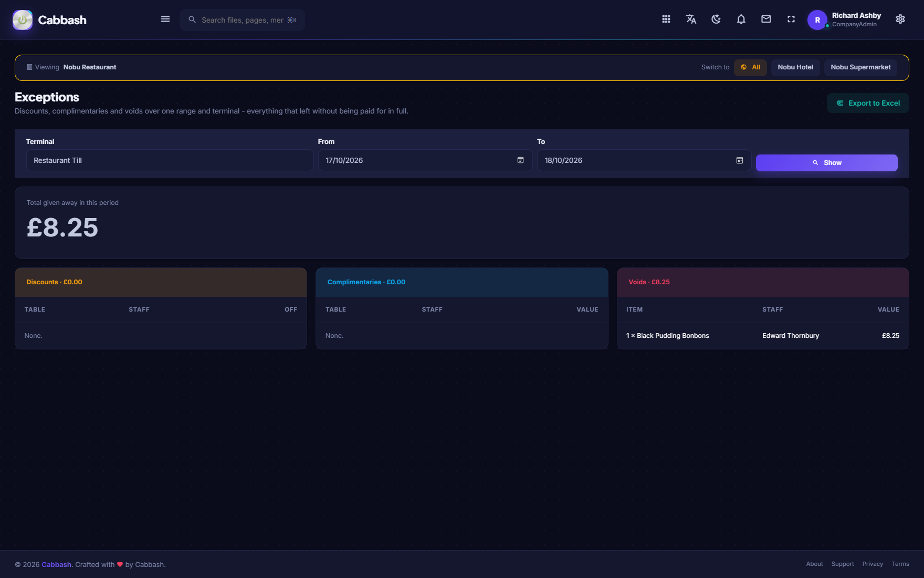Click the £8.25 total given away

pyautogui.click(x=62, y=228)
